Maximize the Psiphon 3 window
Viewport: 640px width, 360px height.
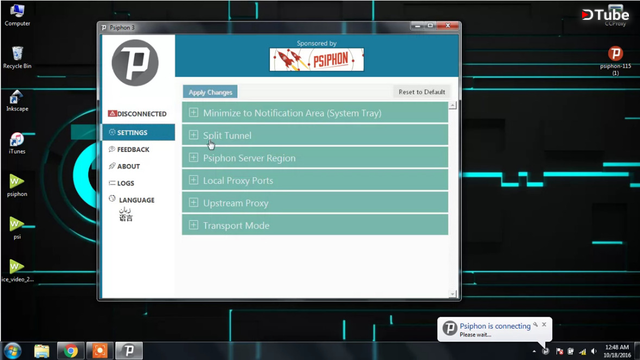430,26
